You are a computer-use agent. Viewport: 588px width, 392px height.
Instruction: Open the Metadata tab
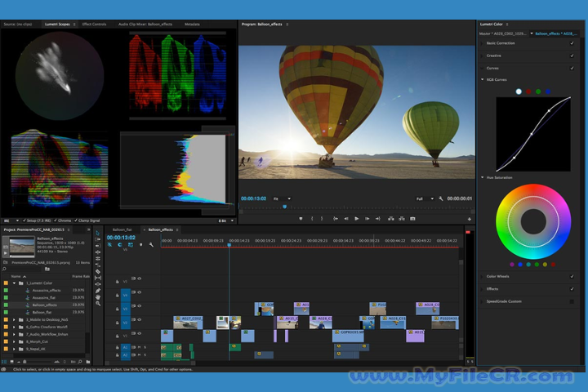click(x=192, y=24)
